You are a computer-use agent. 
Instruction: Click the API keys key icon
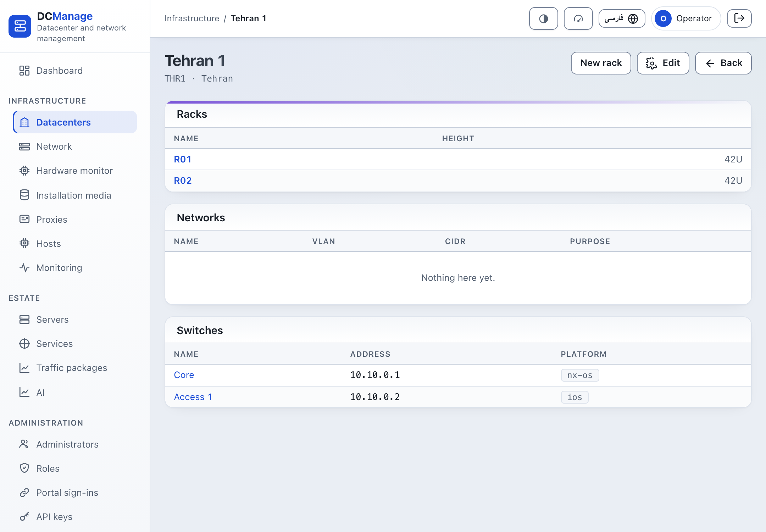[24, 516]
